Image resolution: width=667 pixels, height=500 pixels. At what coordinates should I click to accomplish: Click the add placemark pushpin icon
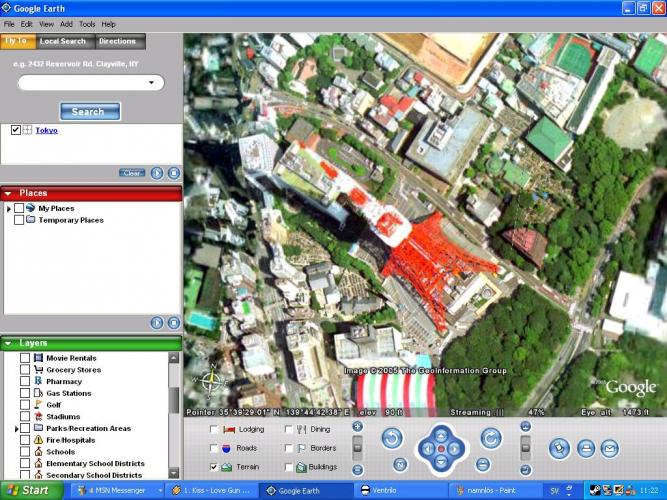[x=560, y=449]
